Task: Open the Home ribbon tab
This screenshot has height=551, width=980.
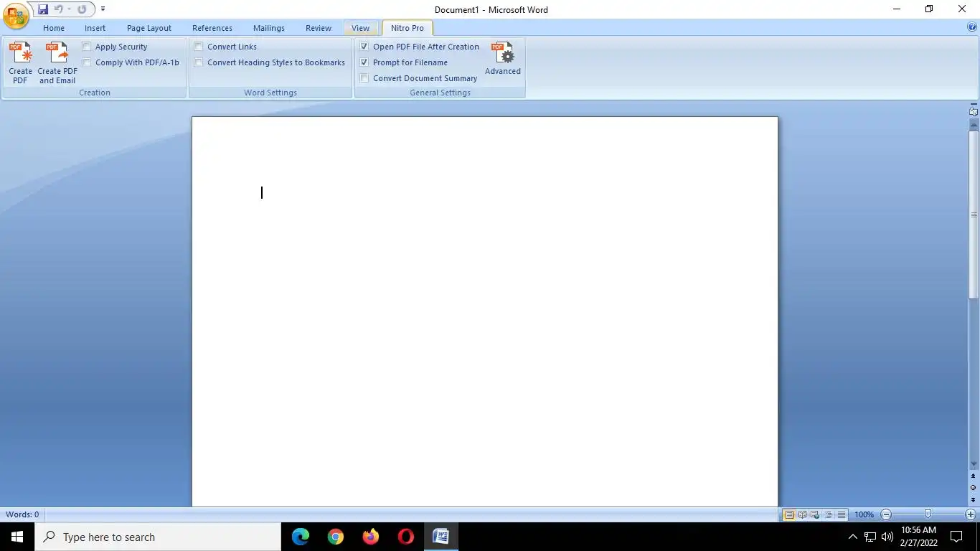Action: (x=54, y=28)
